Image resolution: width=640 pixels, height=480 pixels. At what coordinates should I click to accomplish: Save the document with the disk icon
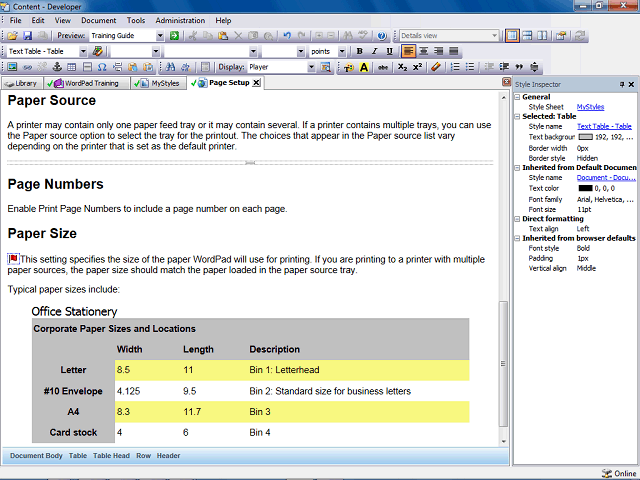pyautogui.click(x=27, y=36)
